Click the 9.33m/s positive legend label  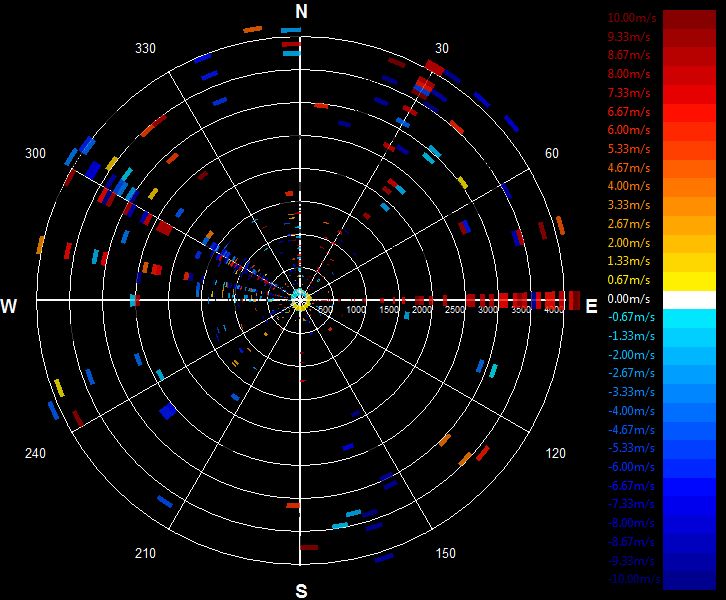(x=629, y=37)
